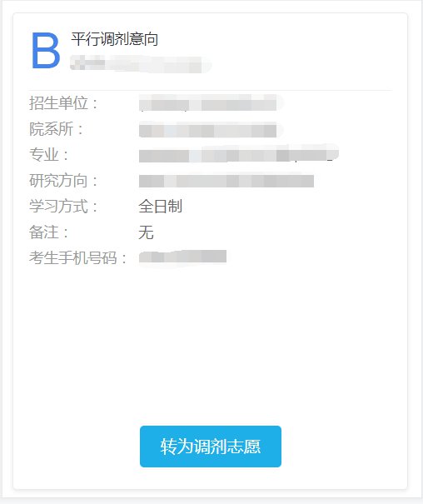Click the blurred 招生单位 value
The width and height of the screenshot is (423, 504).
tap(211, 103)
